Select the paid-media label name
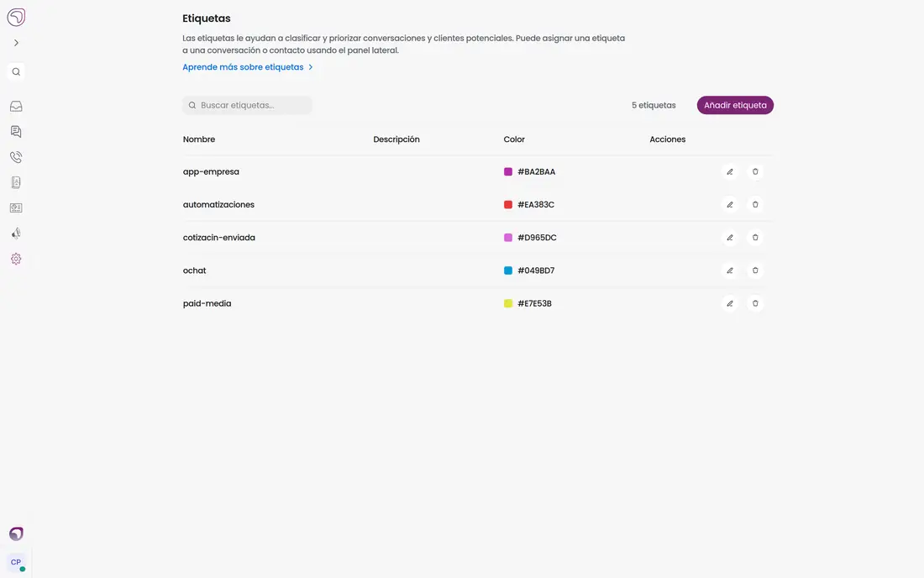 207,304
